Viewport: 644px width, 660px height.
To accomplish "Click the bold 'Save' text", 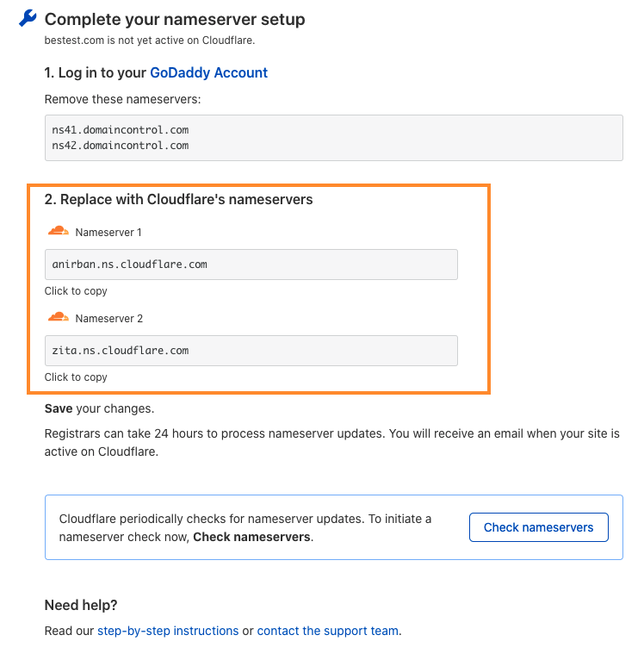I will click(x=59, y=408).
